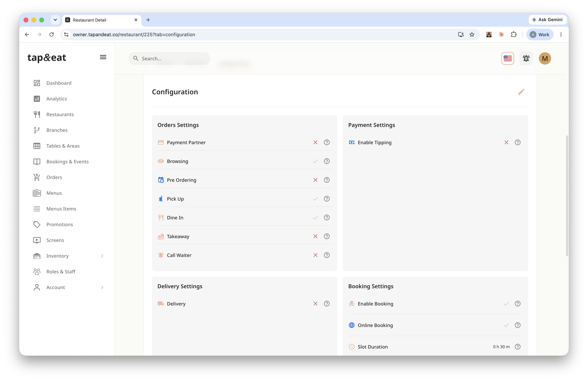
Task: Click help icon for Takeaway
Action: click(x=327, y=236)
